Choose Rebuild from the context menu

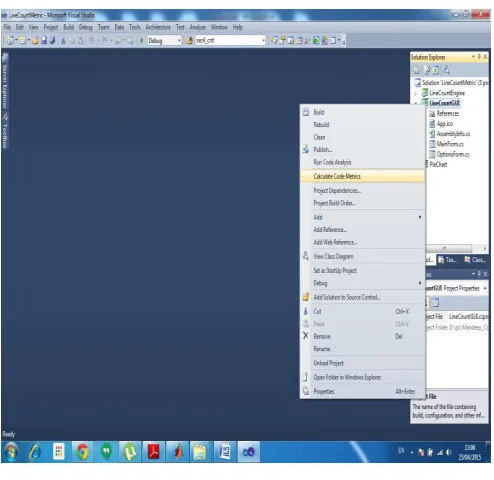[363, 125]
